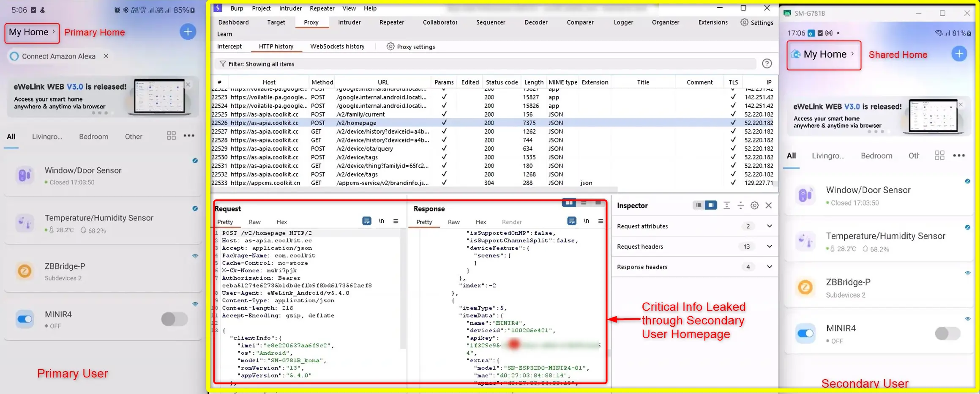Add device with plus button in SM-G781B window

[x=959, y=54]
